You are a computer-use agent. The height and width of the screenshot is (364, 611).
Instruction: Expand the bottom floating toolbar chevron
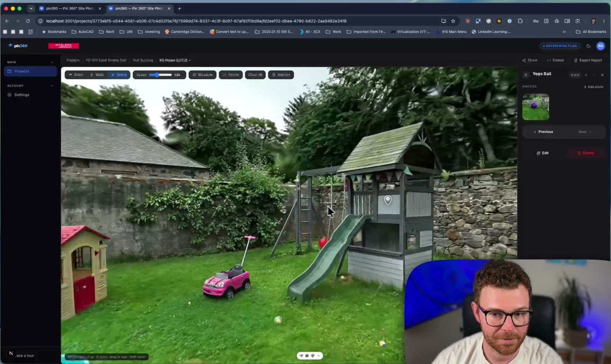click(x=319, y=356)
